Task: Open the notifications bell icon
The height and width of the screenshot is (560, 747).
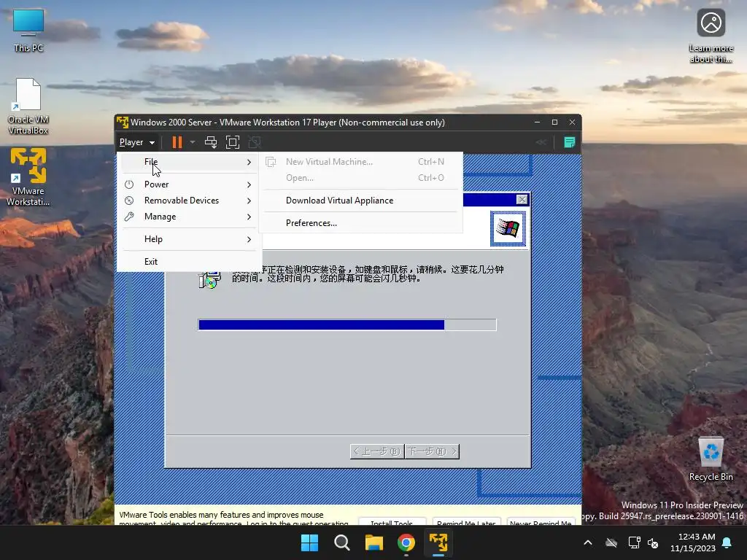Action: [727, 542]
